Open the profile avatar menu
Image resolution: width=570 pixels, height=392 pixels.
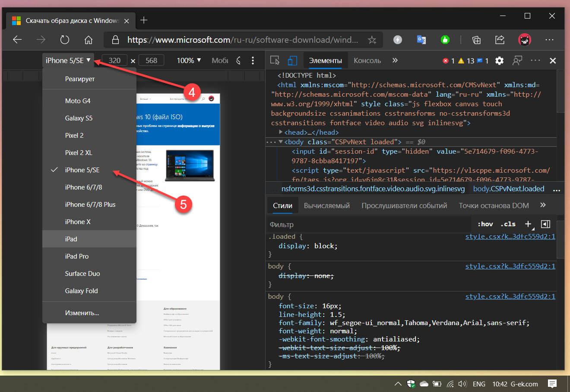pos(525,40)
